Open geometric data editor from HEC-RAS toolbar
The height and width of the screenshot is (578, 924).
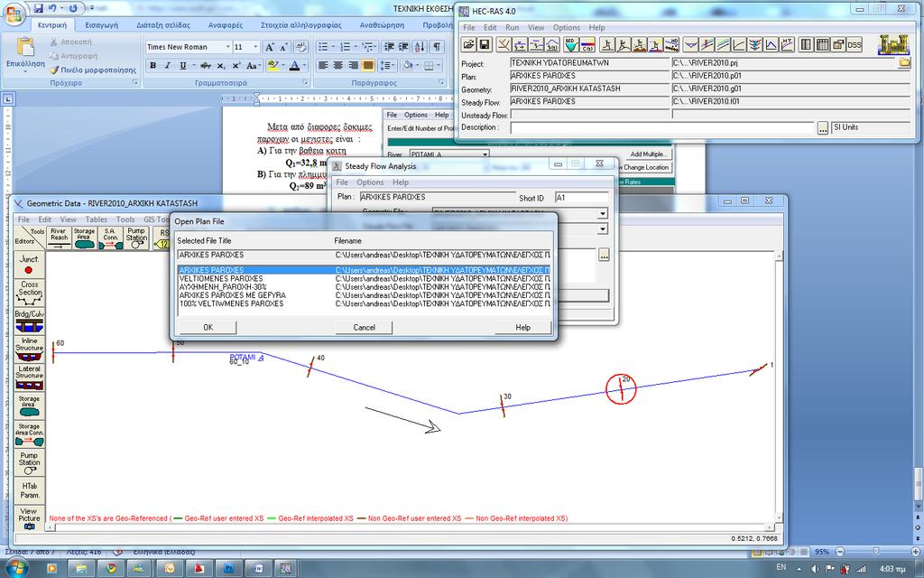(504, 45)
